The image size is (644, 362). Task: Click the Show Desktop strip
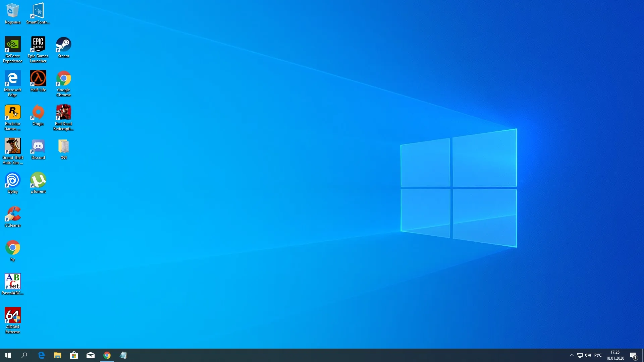tap(643, 355)
